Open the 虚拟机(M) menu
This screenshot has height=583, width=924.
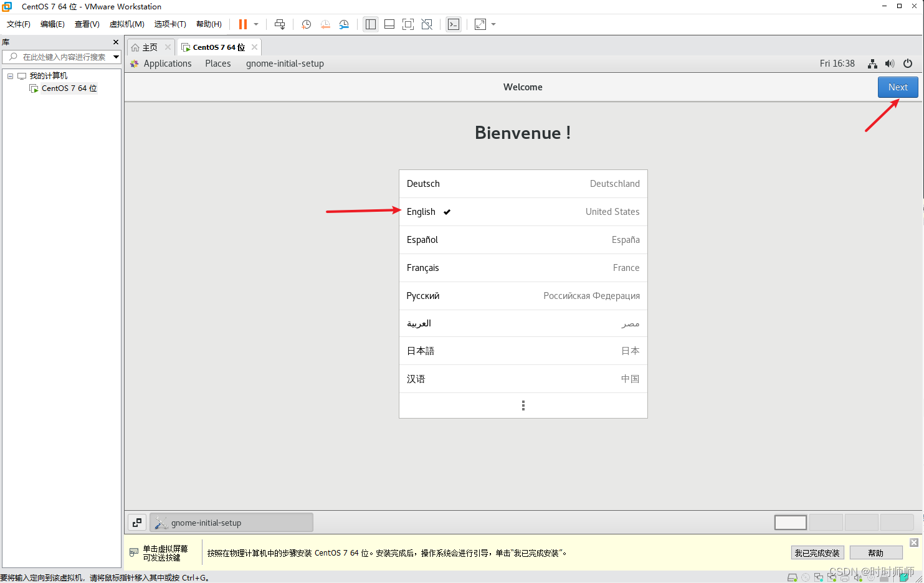coord(126,24)
